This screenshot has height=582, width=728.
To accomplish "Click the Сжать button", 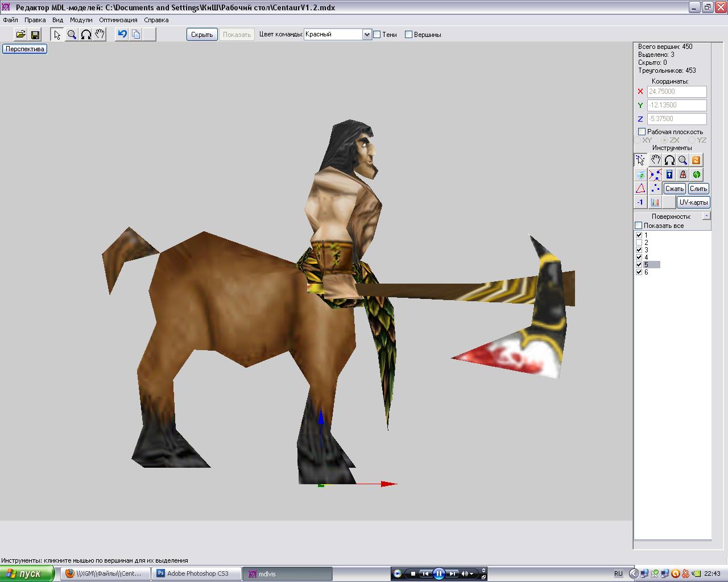I will (x=674, y=188).
